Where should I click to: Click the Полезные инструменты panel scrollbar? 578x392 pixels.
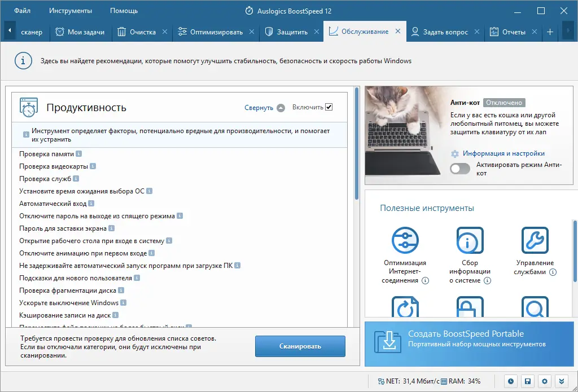click(x=574, y=250)
